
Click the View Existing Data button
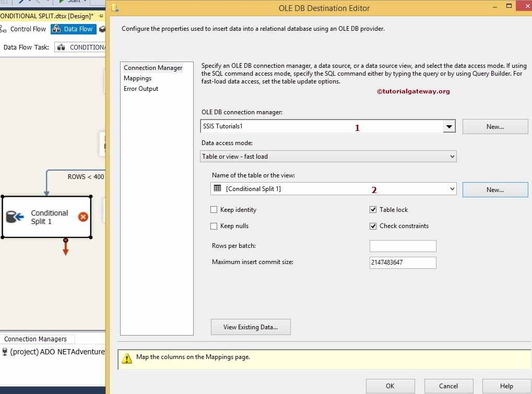[x=250, y=327]
